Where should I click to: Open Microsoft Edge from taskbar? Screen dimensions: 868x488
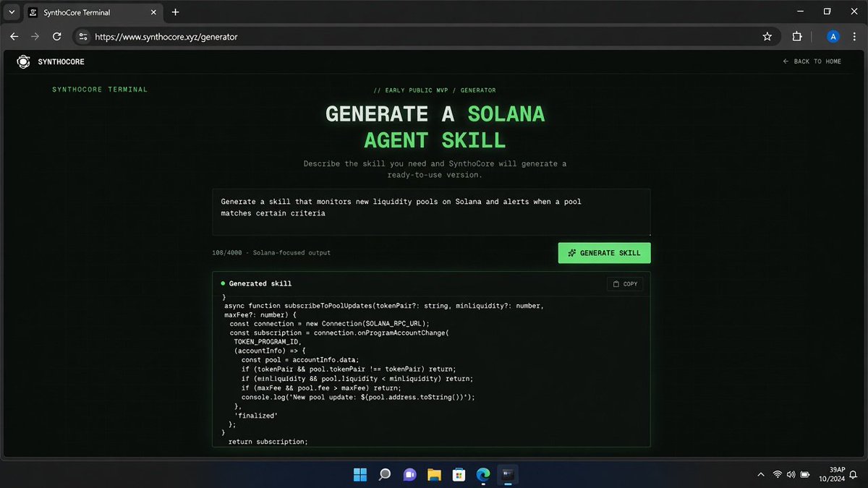click(x=483, y=474)
